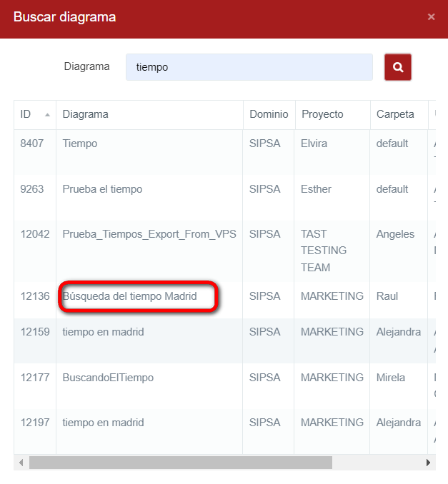This screenshot has height=484, width=448.
Task: Select tiempo en madrid with ID 12197
Action: coord(103,423)
